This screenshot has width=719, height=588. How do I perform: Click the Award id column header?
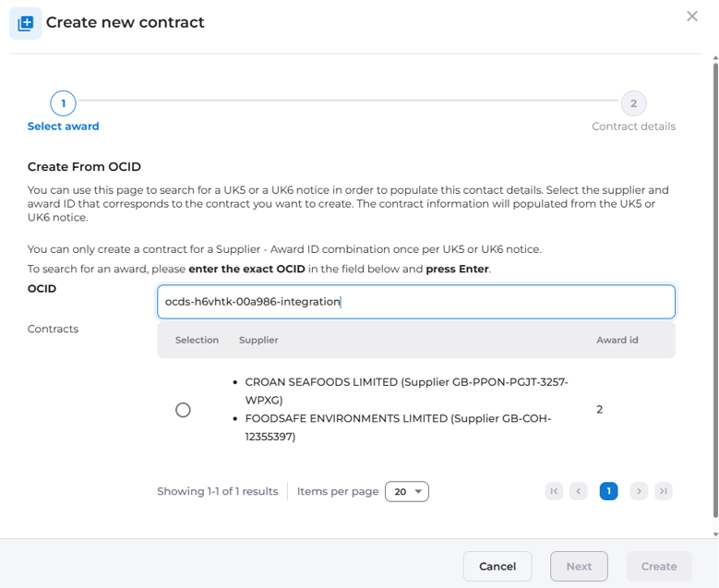(x=617, y=340)
